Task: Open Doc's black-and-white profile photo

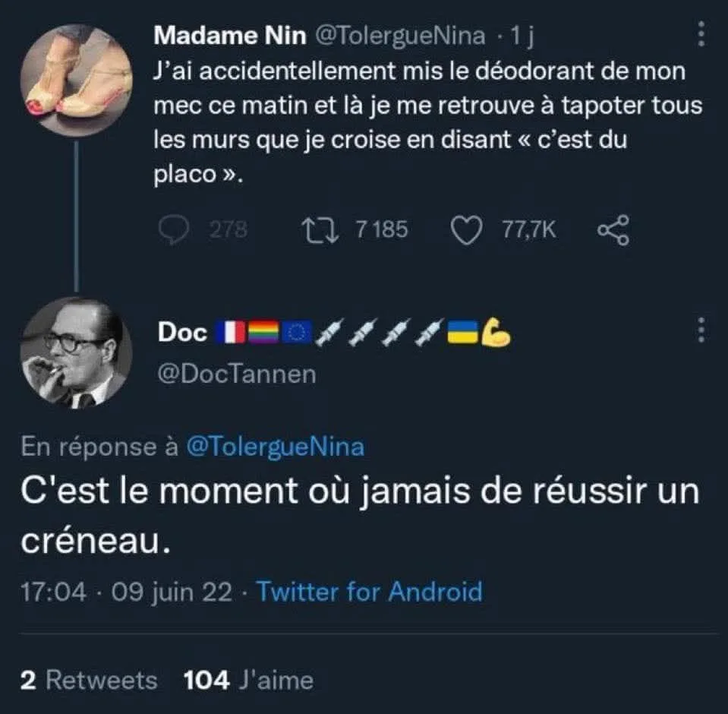Action: coord(77,353)
